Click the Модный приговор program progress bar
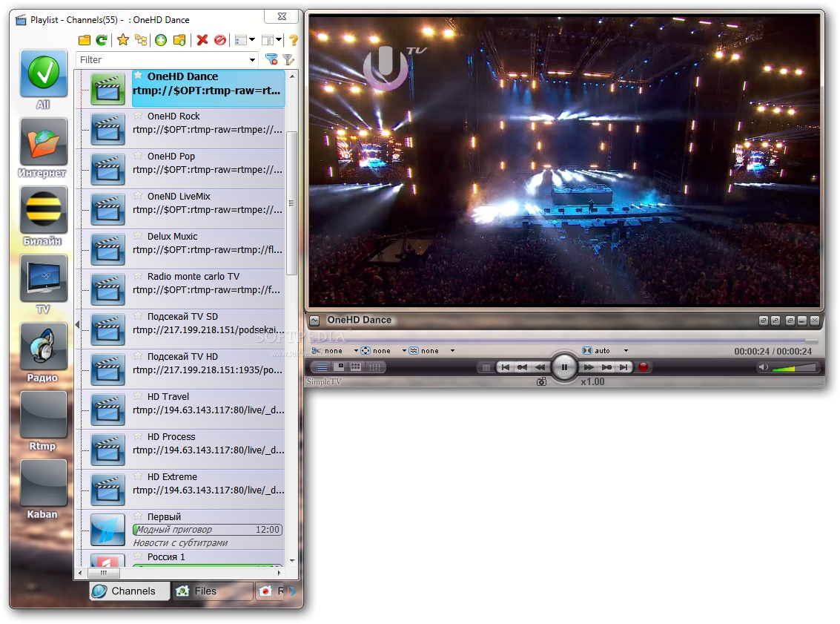The width and height of the screenshot is (840, 624). (x=208, y=530)
